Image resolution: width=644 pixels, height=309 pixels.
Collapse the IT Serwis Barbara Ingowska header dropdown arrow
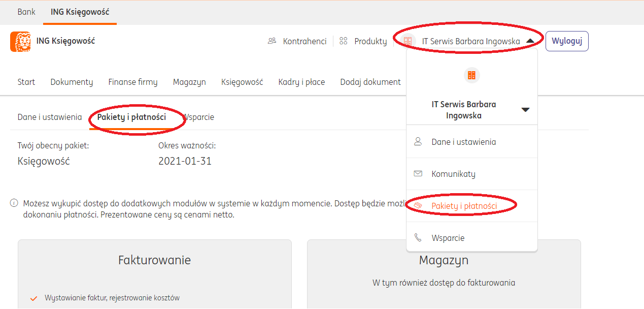[530, 42]
